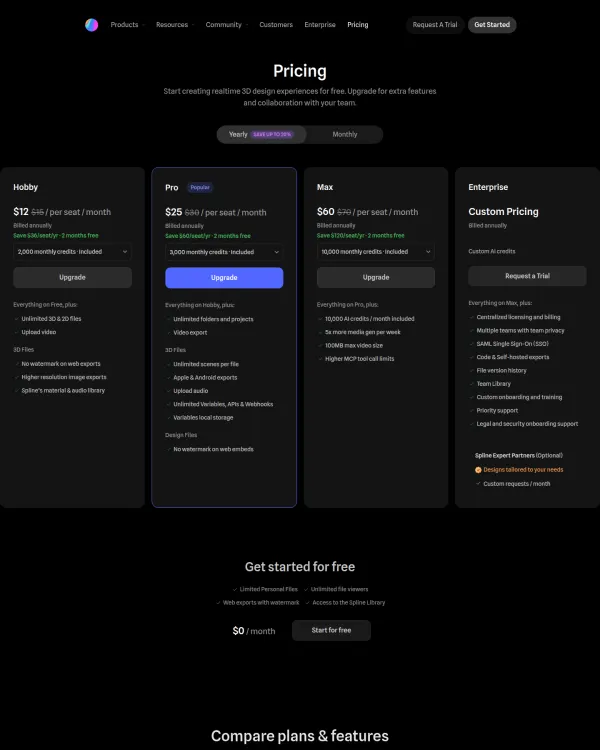Viewport: 600px width, 750px height.
Task: Click the Custom AI credits text
Action: [x=491, y=251]
